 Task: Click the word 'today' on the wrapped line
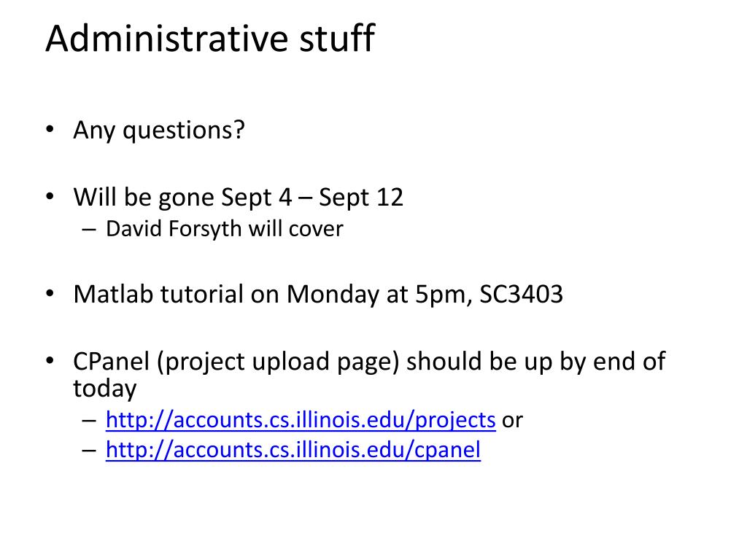[x=105, y=389]
